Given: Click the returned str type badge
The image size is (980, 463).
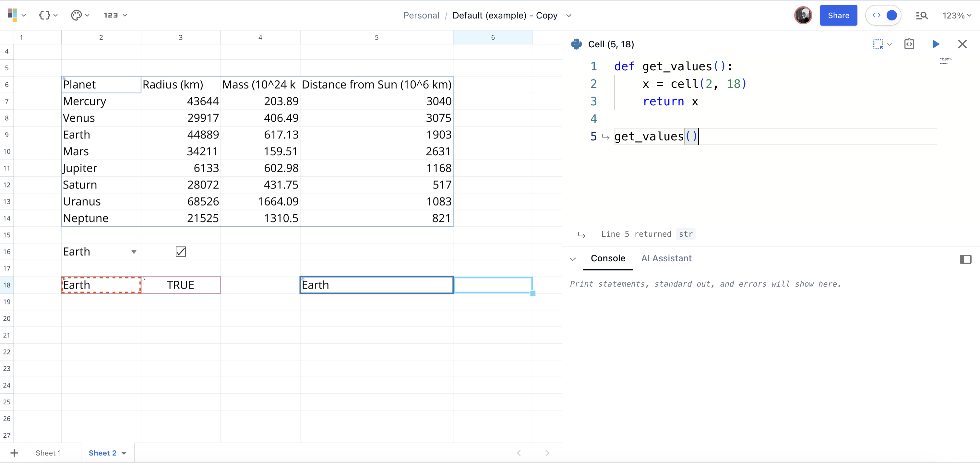Looking at the screenshot, I should tap(686, 234).
